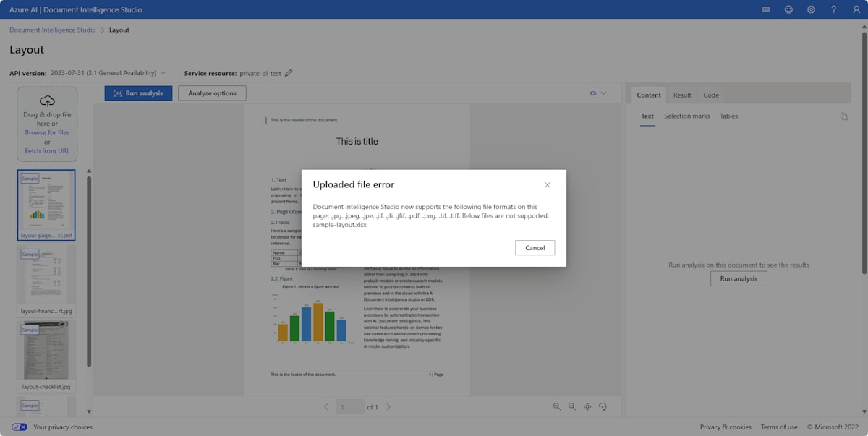The width and height of the screenshot is (868, 436).
Task: Open the help question mark icon
Action: click(x=833, y=9)
